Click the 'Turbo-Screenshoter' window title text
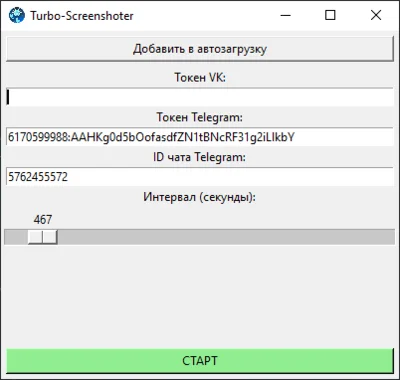Image resolution: width=400 pixels, height=380 pixels. click(x=82, y=16)
